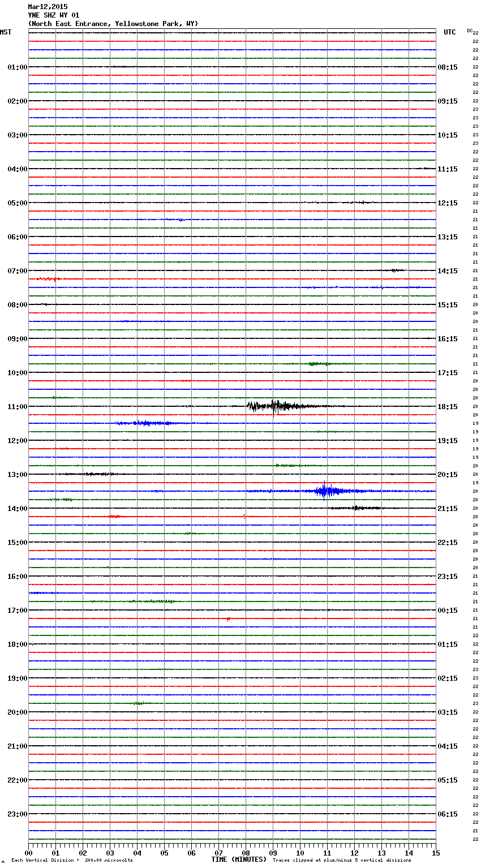Select the 08:00 MST time label

point(17,305)
